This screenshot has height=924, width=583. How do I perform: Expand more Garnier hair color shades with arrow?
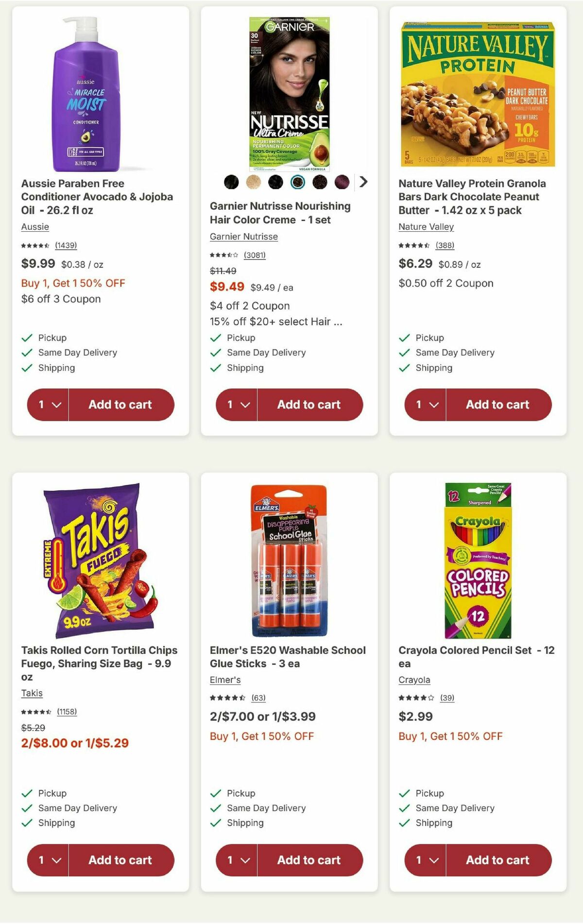click(x=363, y=182)
